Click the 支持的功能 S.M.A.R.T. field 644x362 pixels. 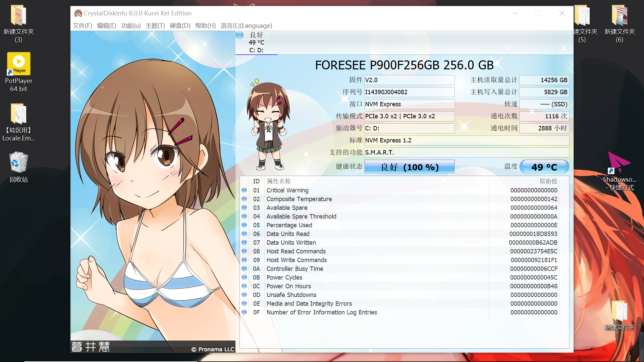(467, 153)
